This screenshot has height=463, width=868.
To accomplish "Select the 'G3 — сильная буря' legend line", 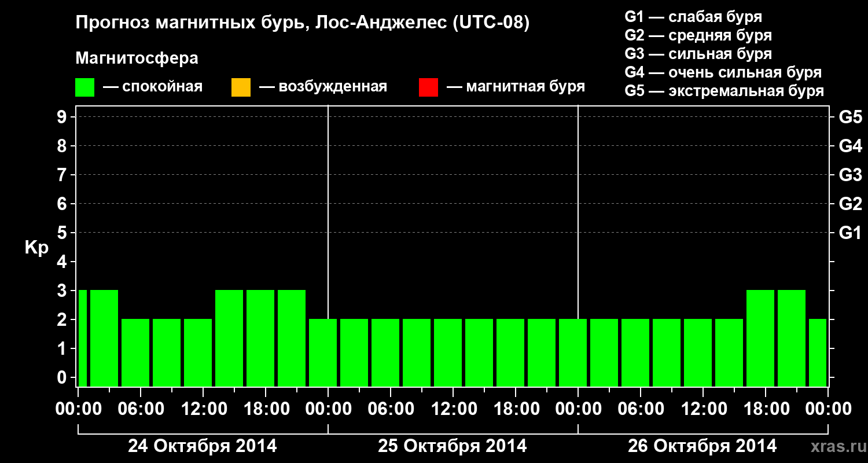I will 698,54.
